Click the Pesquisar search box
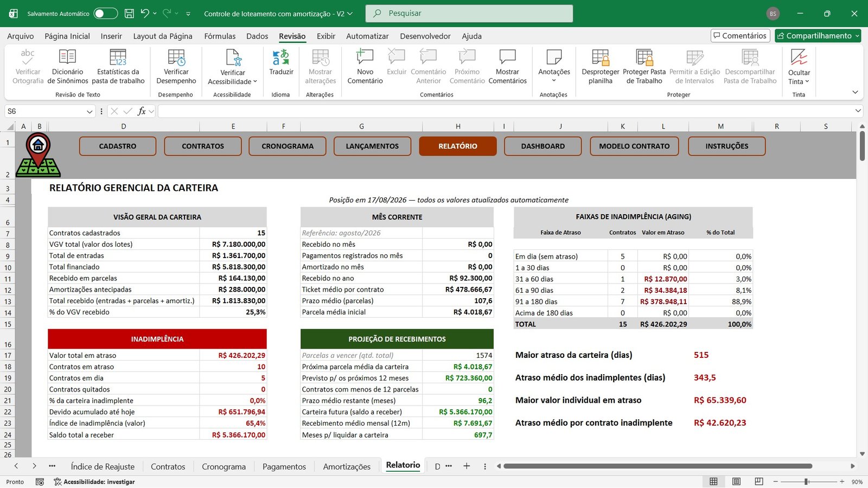Image resolution: width=868 pixels, height=488 pixels. [469, 14]
